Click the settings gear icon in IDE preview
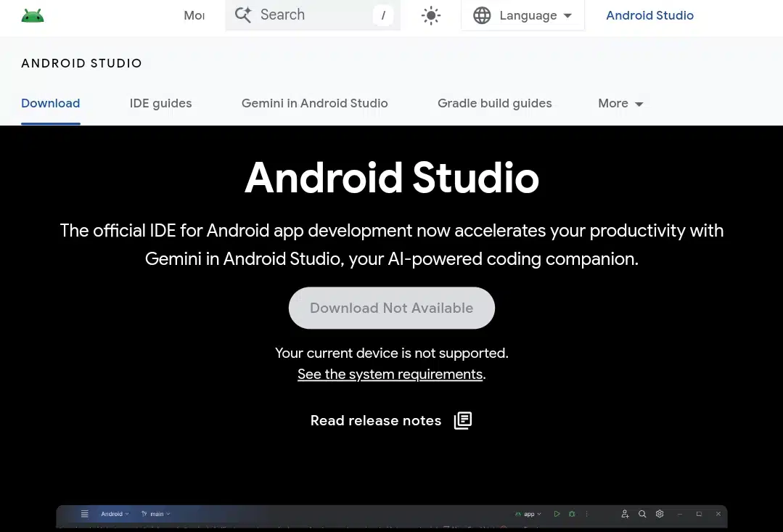This screenshot has width=783, height=532. coord(660,514)
